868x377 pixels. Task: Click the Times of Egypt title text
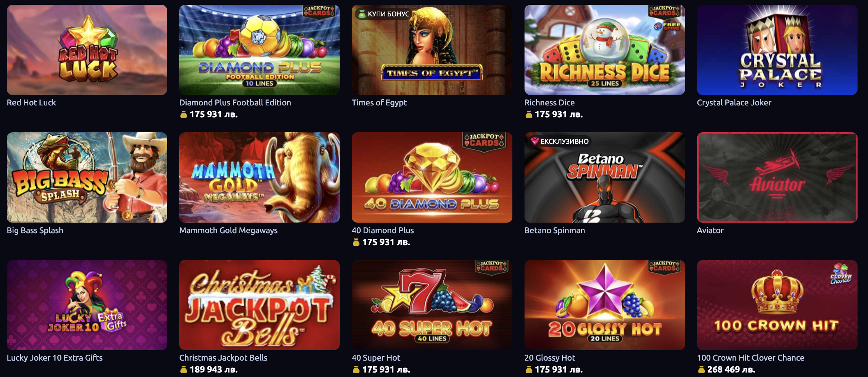(x=379, y=102)
